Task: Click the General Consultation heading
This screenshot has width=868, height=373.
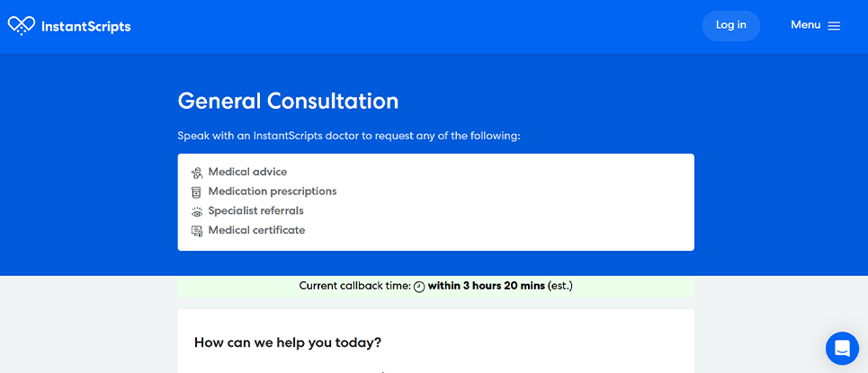Action: (288, 101)
